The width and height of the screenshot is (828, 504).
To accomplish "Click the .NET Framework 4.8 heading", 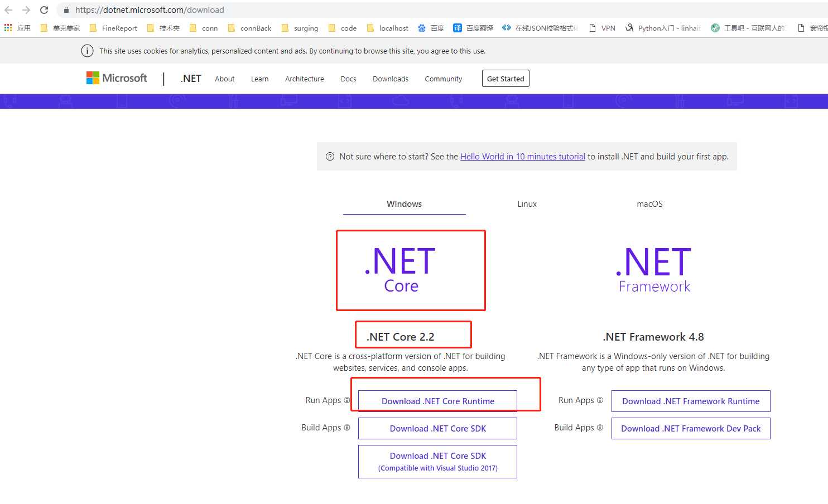I will coord(653,337).
